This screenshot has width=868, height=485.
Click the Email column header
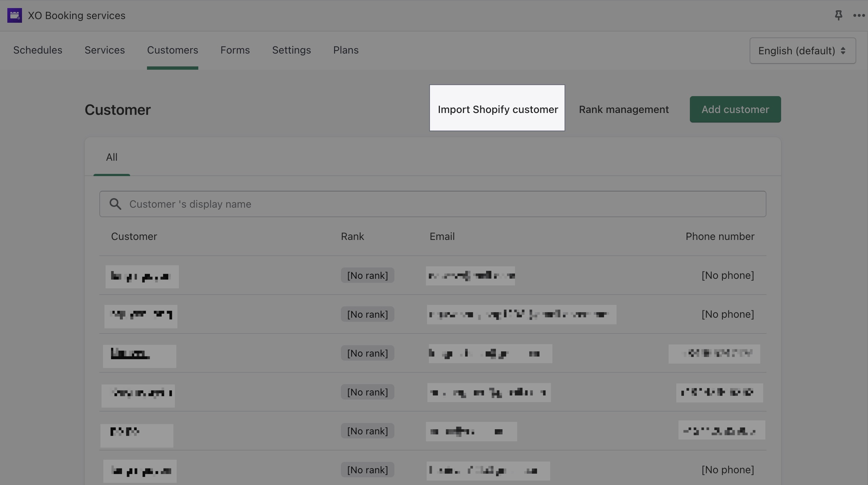442,236
